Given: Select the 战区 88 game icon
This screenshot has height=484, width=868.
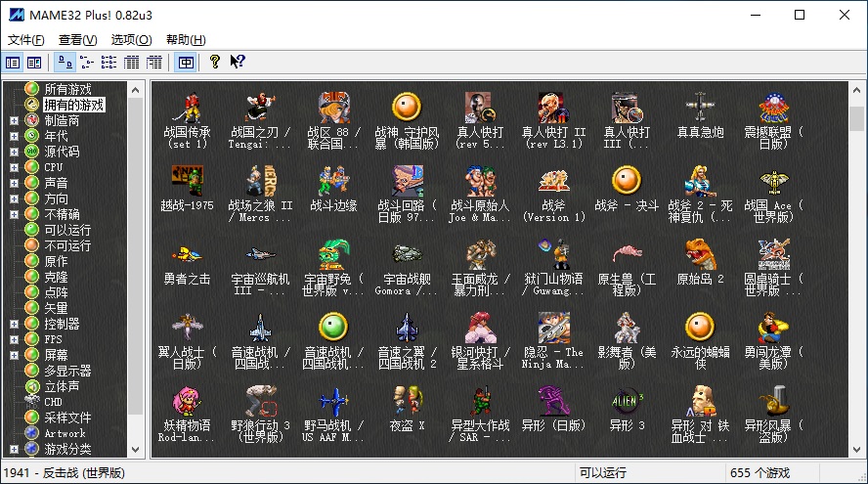Looking at the screenshot, I should click(333, 107).
